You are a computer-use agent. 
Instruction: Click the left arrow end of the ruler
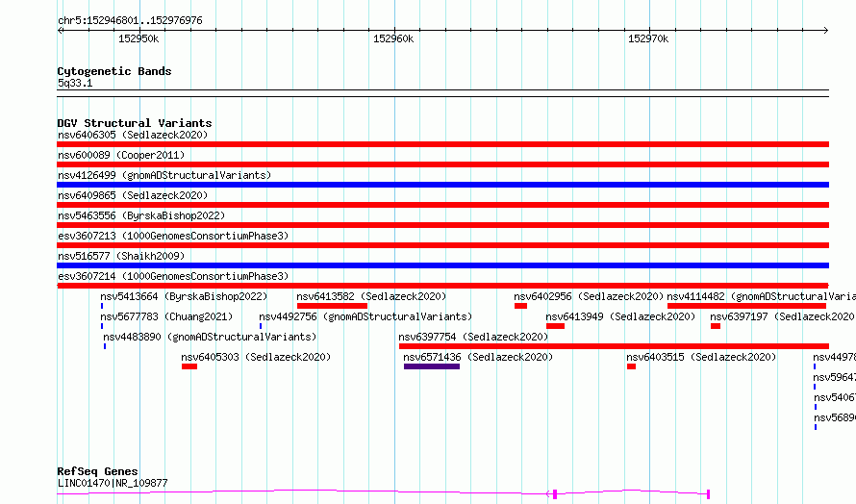(60, 30)
